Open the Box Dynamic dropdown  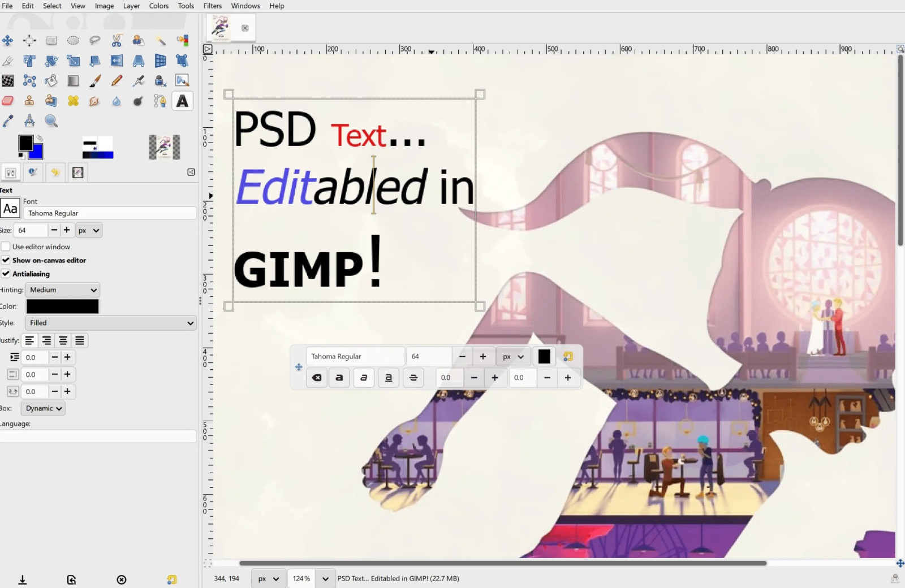coord(43,408)
